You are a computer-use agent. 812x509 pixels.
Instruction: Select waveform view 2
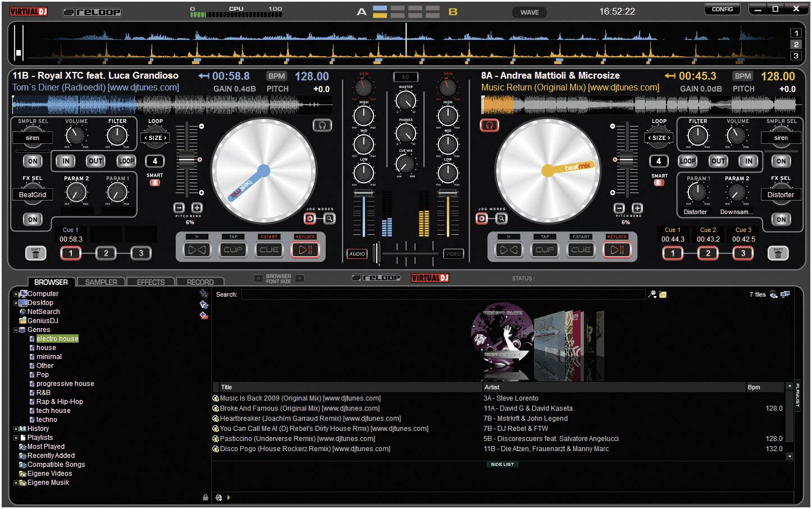pos(796,44)
